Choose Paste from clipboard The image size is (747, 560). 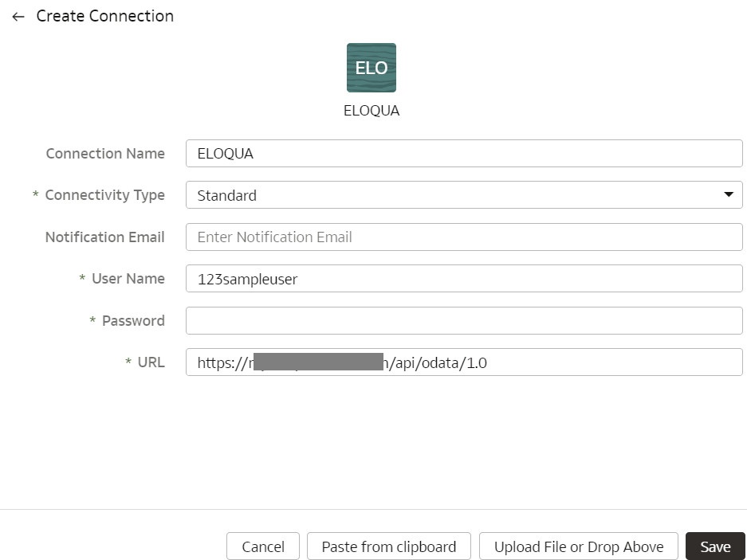[388, 546]
